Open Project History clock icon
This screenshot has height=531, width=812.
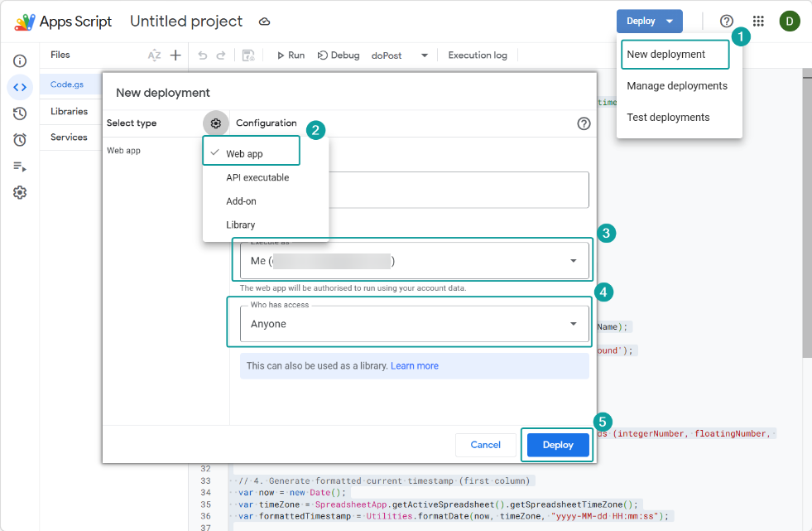coord(20,113)
